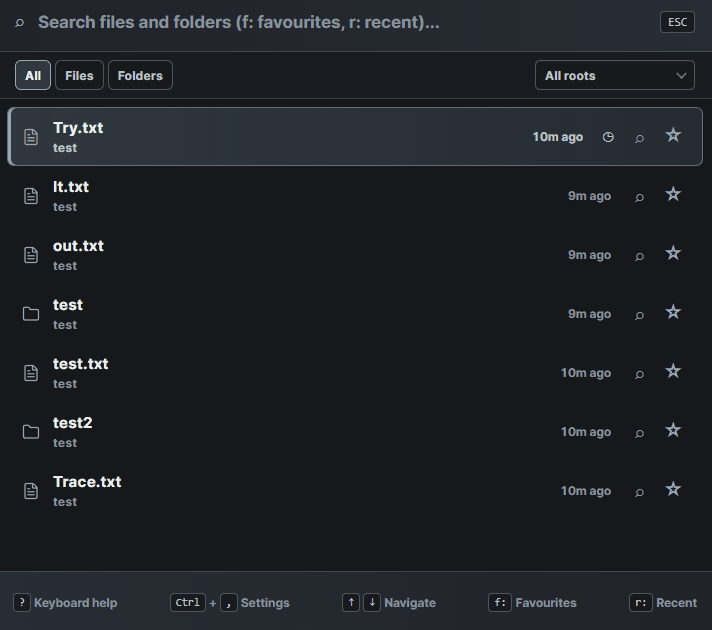Click the down arrow navigate key
The image size is (712, 630).
click(x=372, y=603)
